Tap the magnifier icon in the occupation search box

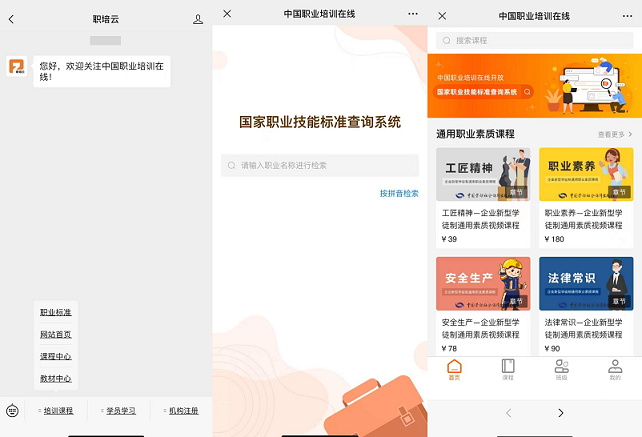(232, 165)
